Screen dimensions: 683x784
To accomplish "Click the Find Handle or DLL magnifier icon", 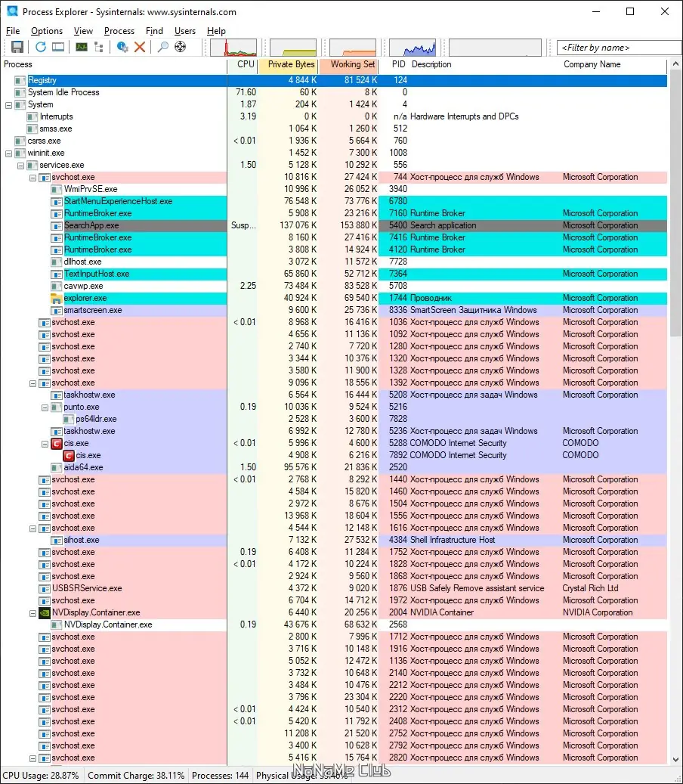I will [x=163, y=47].
